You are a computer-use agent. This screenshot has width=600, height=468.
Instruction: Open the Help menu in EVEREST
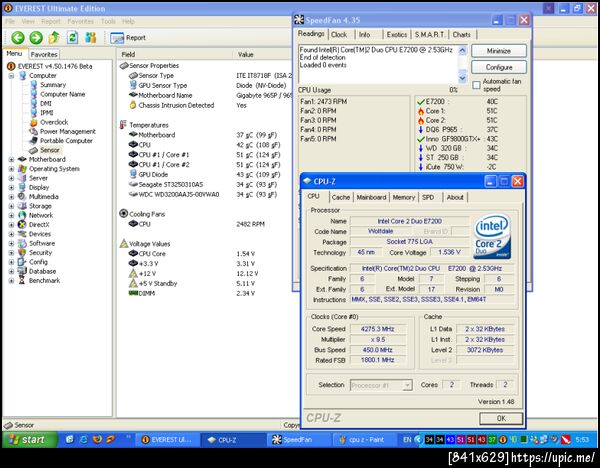128,21
